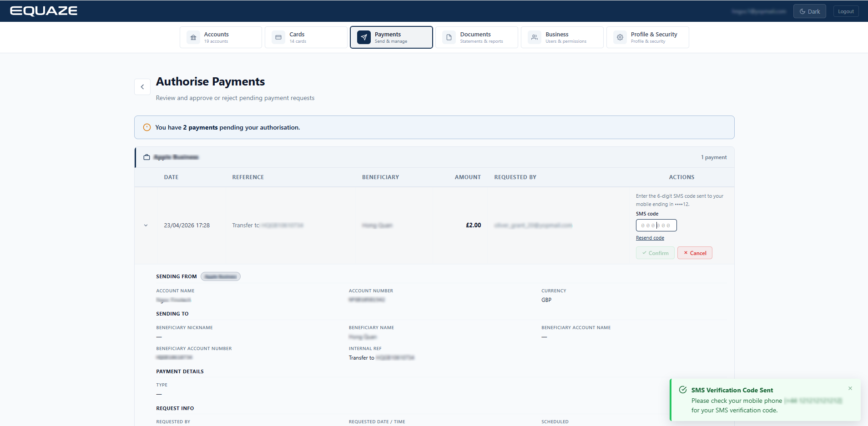Click the Business users icon
868x426 pixels.
(x=535, y=37)
